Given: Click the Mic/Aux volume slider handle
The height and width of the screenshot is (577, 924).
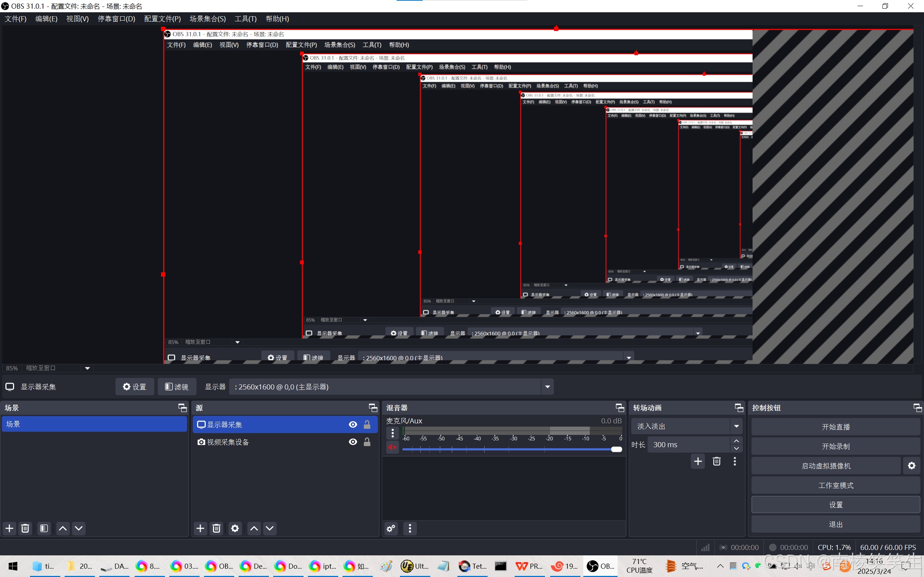Looking at the screenshot, I should coord(616,449).
